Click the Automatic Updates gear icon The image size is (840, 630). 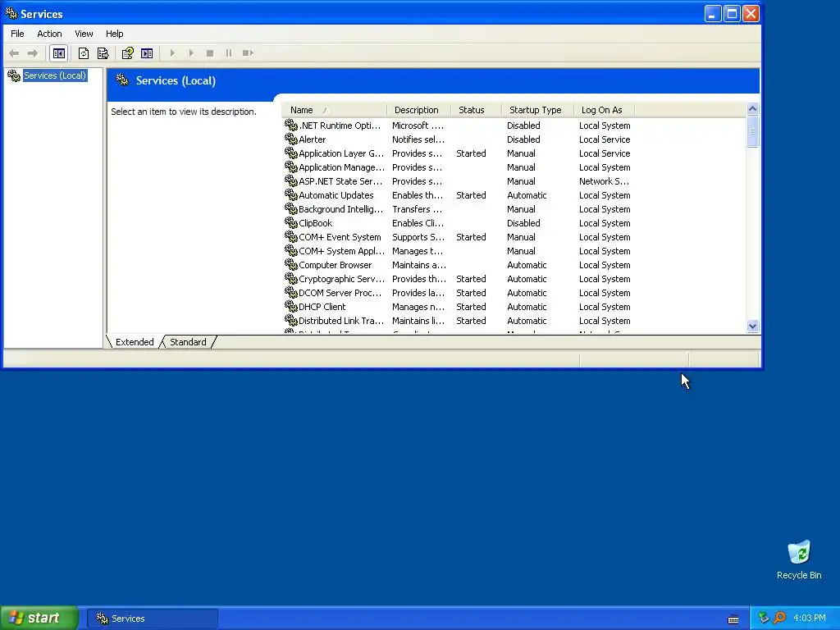click(x=291, y=194)
